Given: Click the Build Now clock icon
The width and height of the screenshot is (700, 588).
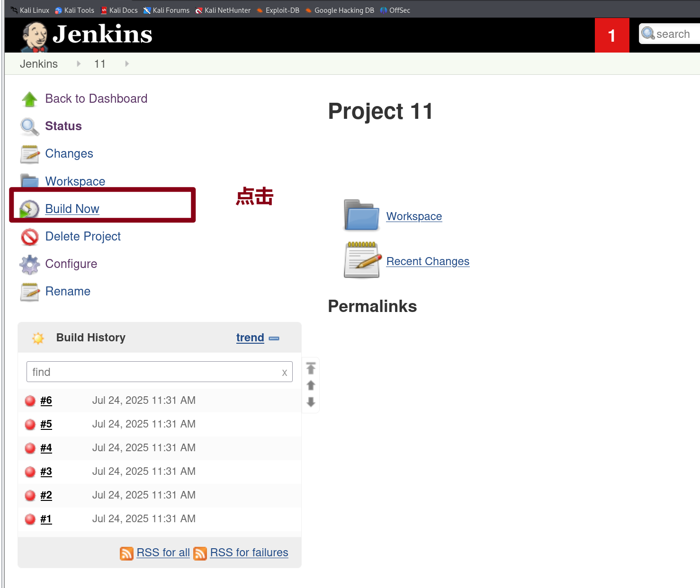Looking at the screenshot, I should pos(29,209).
